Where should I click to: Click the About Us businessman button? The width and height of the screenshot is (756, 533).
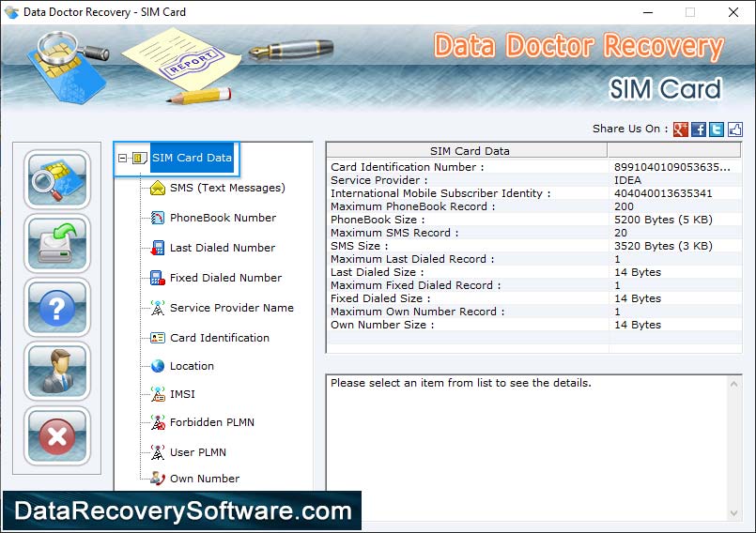tap(57, 372)
